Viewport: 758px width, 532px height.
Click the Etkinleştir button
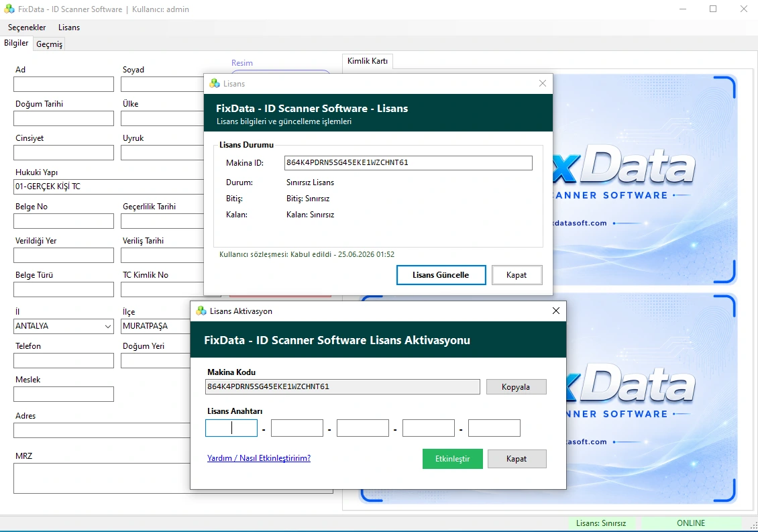coord(453,459)
